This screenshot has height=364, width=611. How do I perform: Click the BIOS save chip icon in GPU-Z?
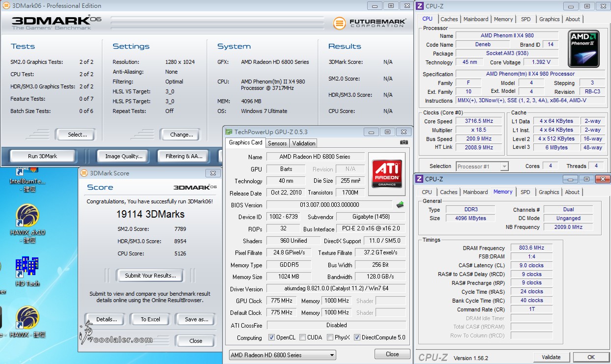400,205
